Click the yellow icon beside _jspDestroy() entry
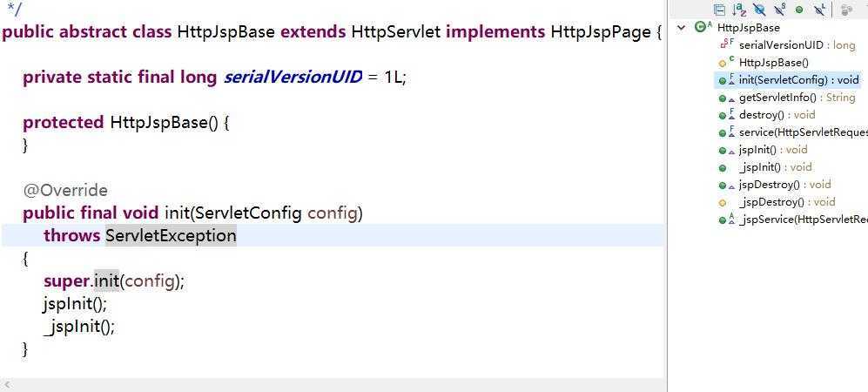The image size is (868, 392). click(723, 203)
